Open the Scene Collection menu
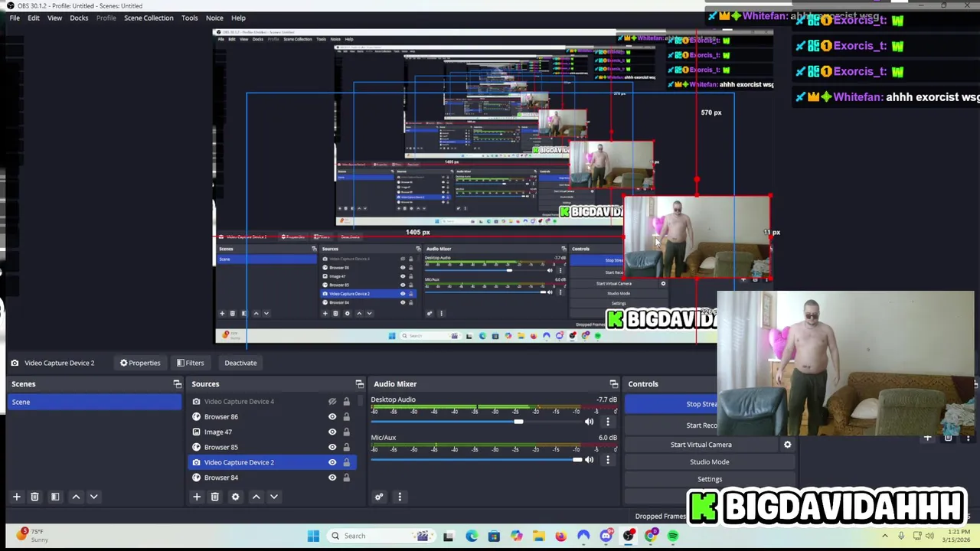Image resolution: width=980 pixels, height=551 pixels. pos(149,18)
